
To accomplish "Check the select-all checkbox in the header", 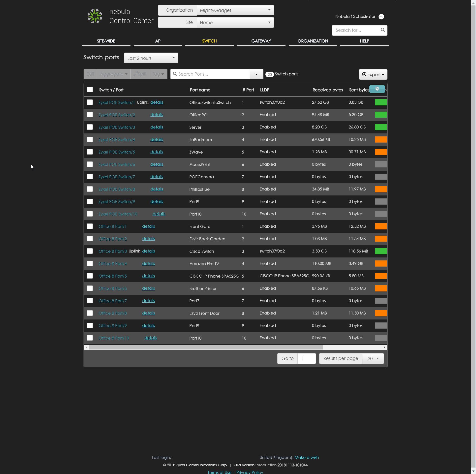I will [x=90, y=90].
